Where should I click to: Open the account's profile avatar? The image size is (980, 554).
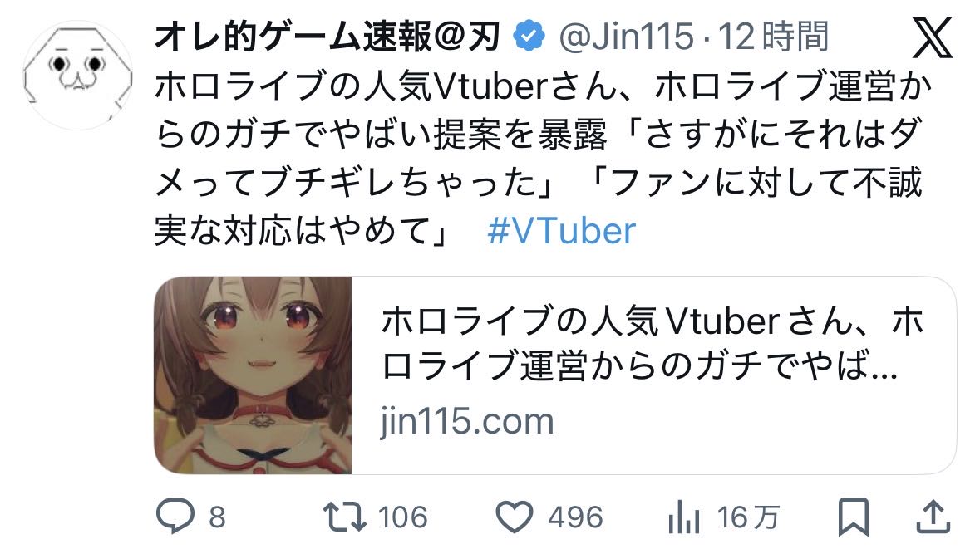tap(78, 75)
